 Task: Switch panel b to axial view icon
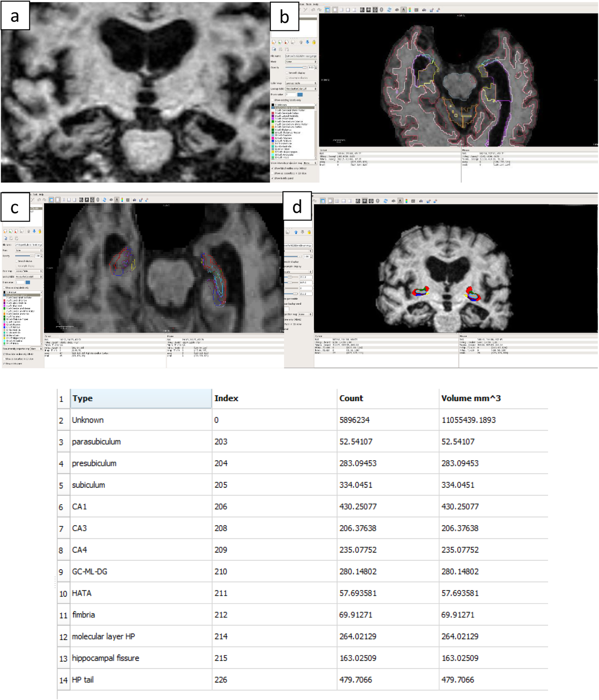tap(375, 10)
